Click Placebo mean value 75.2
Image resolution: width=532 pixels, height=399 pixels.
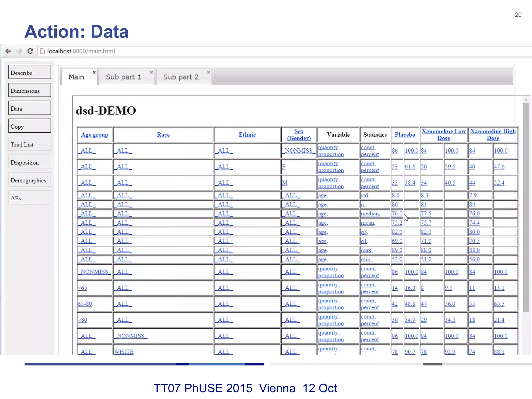coord(397,223)
